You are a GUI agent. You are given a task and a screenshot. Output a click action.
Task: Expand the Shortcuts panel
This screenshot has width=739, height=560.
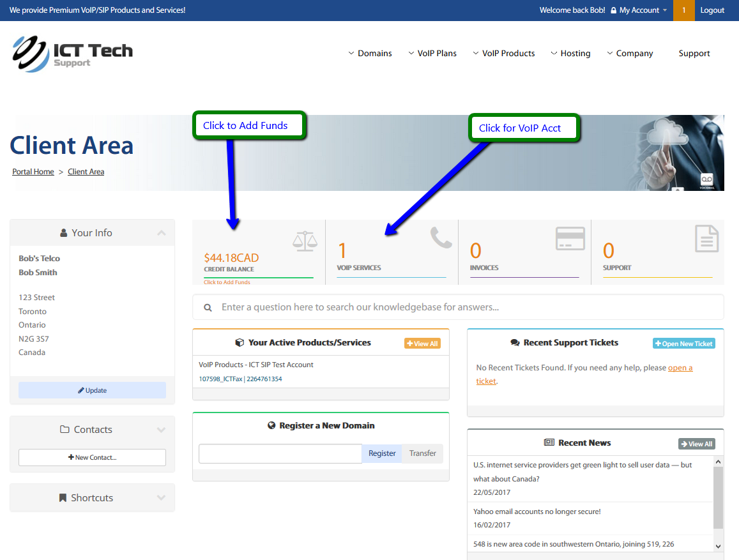pyautogui.click(x=161, y=498)
